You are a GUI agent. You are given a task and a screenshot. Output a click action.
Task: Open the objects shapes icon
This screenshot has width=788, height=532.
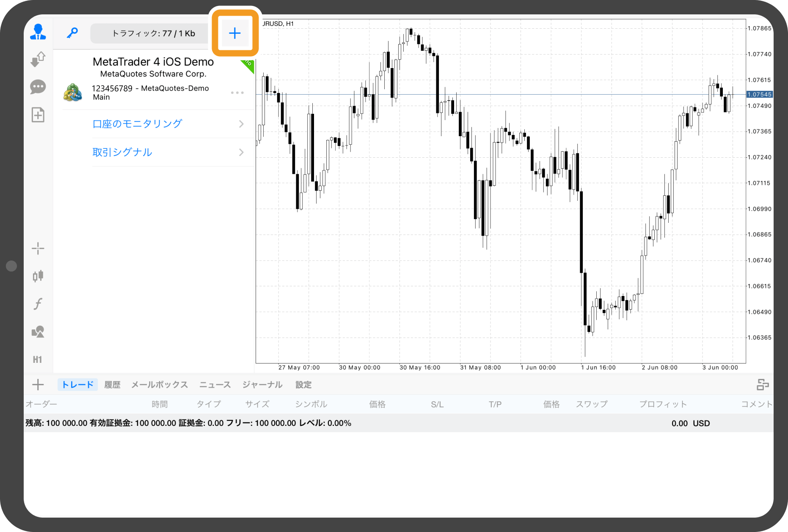[38, 332]
